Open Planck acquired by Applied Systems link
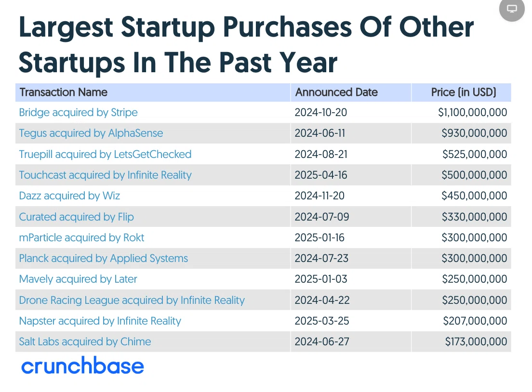Screen dimensions: 532x392 point(104,259)
